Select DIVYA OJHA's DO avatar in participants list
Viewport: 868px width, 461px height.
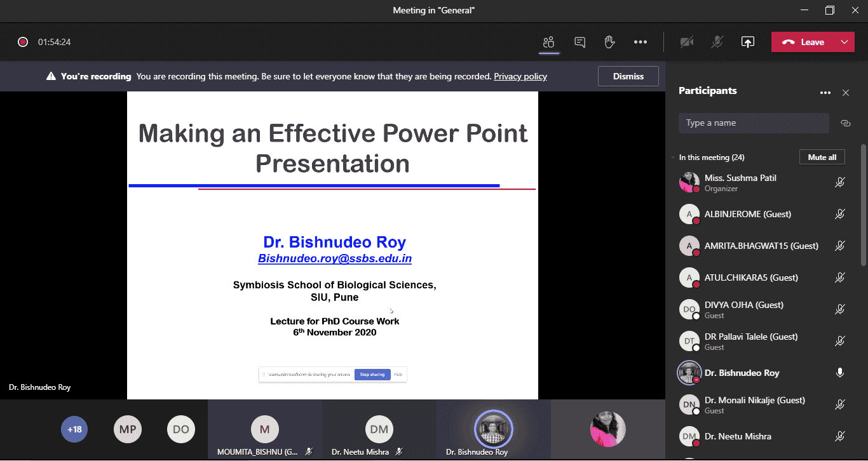pos(689,310)
